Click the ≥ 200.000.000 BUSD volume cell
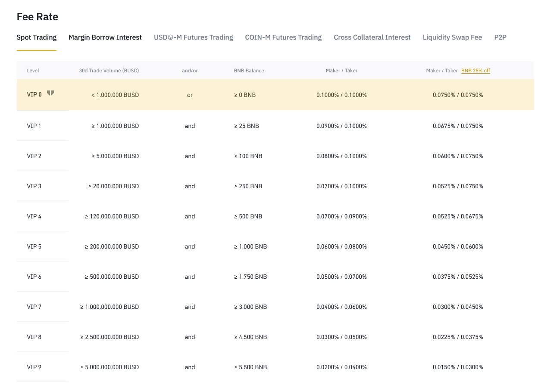Viewport: 535px width, 392px height. 112,246
